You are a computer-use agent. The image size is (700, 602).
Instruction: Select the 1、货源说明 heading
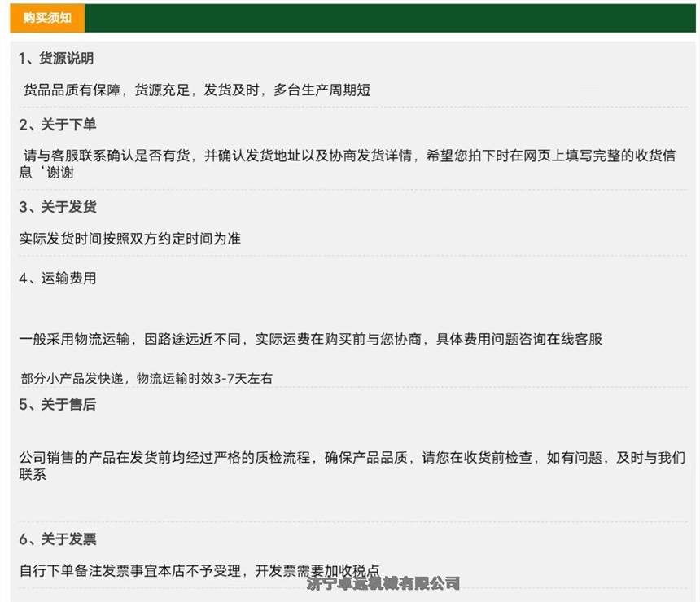56,59
